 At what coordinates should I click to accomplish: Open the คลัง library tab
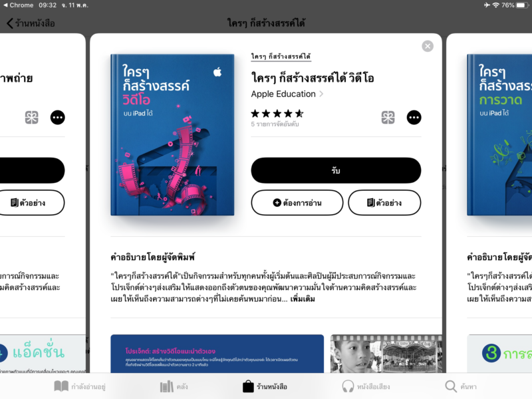174,386
